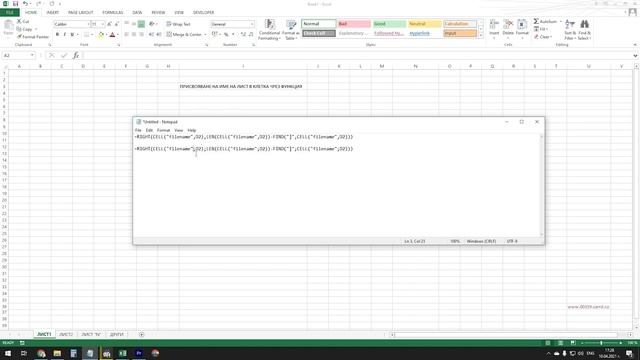Screen dimensions: 640x360
Task: Click Insert cells button
Action: 494,28
